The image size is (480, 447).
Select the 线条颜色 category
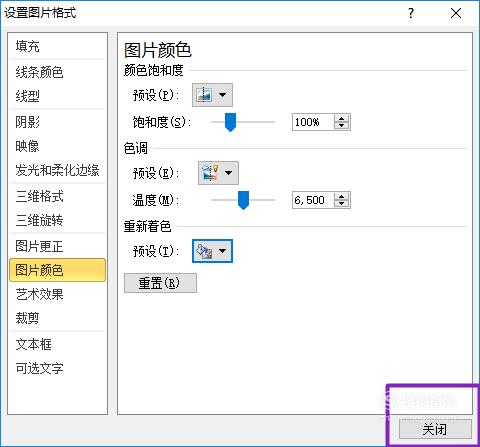pyautogui.click(x=57, y=72)
